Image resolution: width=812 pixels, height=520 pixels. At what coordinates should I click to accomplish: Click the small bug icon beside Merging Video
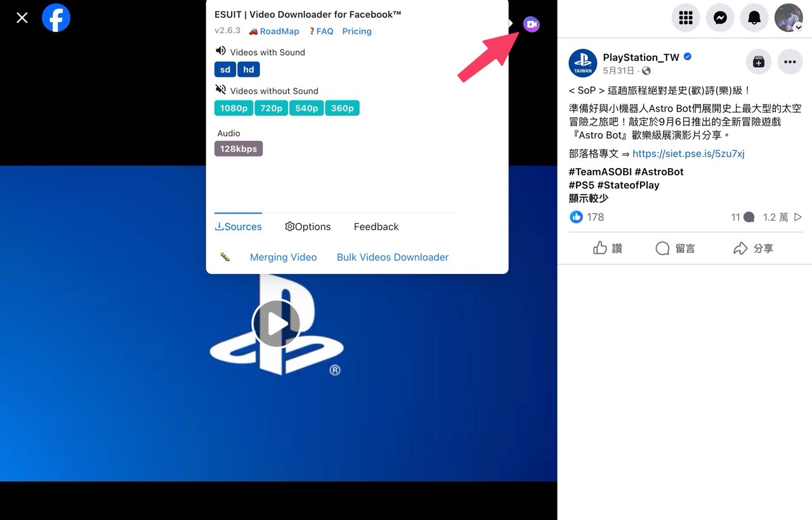(x=225, y=257)
